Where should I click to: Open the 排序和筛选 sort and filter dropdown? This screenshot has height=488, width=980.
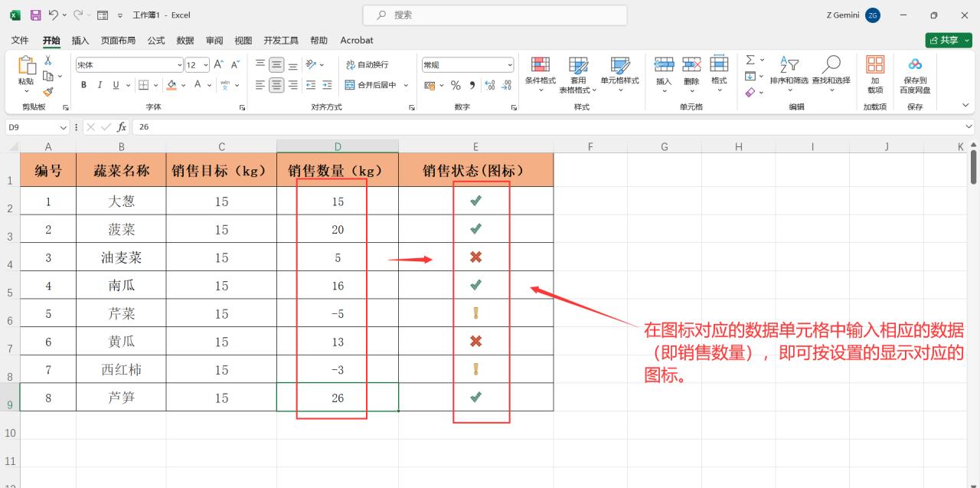tap(789, 75)
